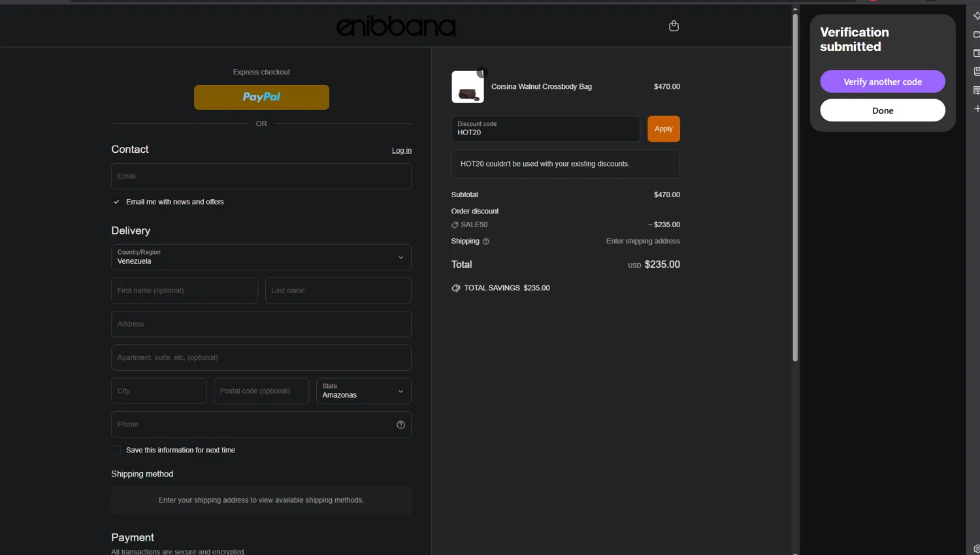Screen dimensions: 980x555
Task: Click the Done button in verification panel
Action: pos(883,110)
